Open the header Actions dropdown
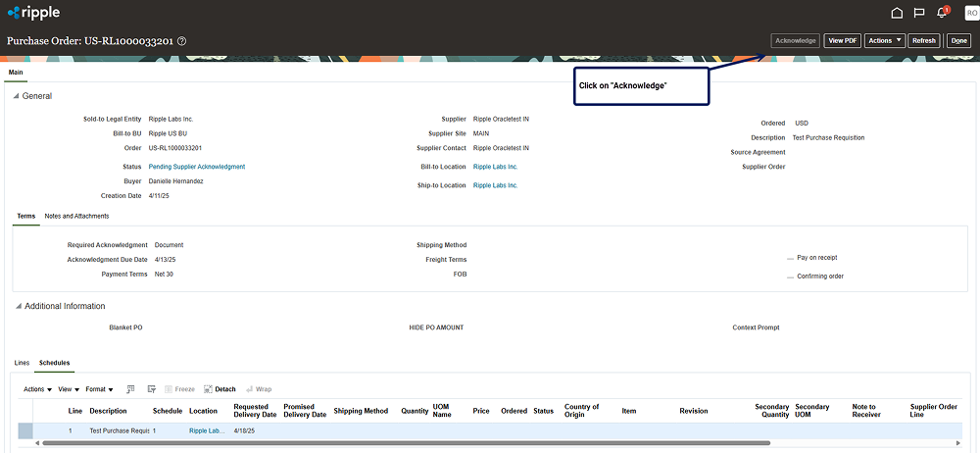Screen dimensions: 980x453 click(885, 40)
